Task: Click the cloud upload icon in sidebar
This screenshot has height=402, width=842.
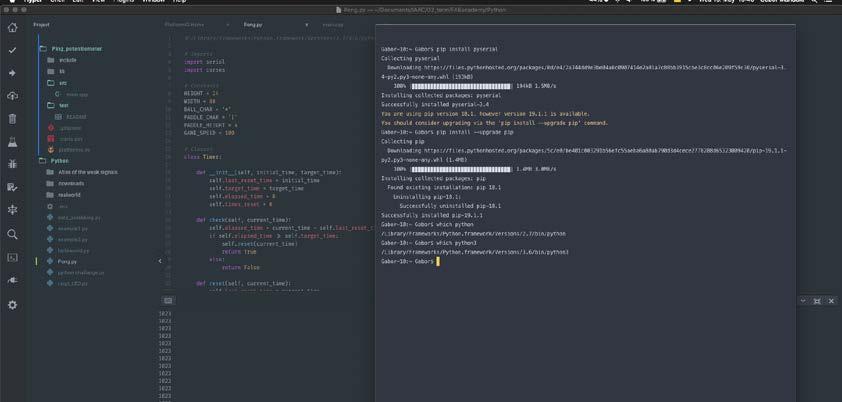Action: click(x=12, y=96)
